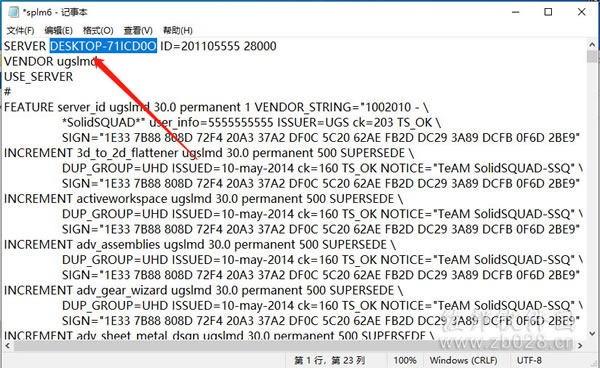
Task: Click the INCREMENT 3d_to_2d_flattener line
Action: point(209,153)
